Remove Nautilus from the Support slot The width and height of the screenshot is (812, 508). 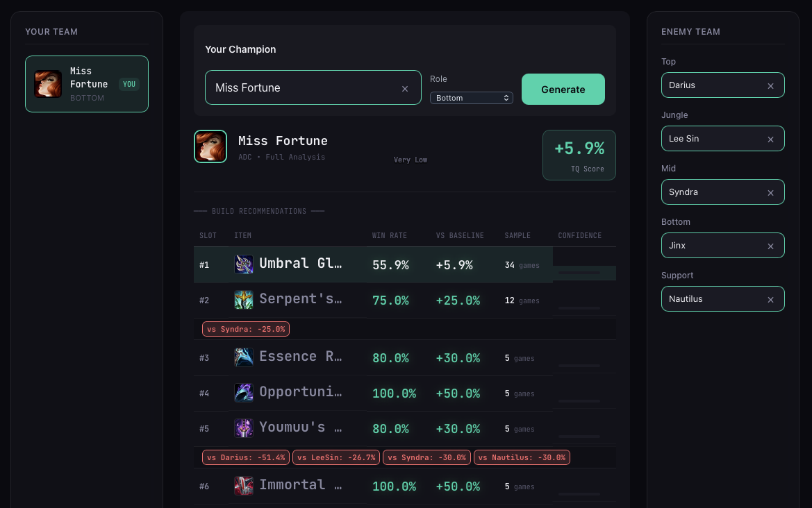click(x=770, y=298)
